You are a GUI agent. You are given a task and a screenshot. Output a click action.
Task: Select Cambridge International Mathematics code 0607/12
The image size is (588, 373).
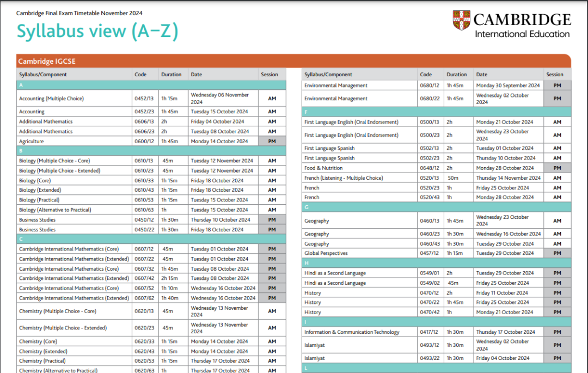(144, 249)
